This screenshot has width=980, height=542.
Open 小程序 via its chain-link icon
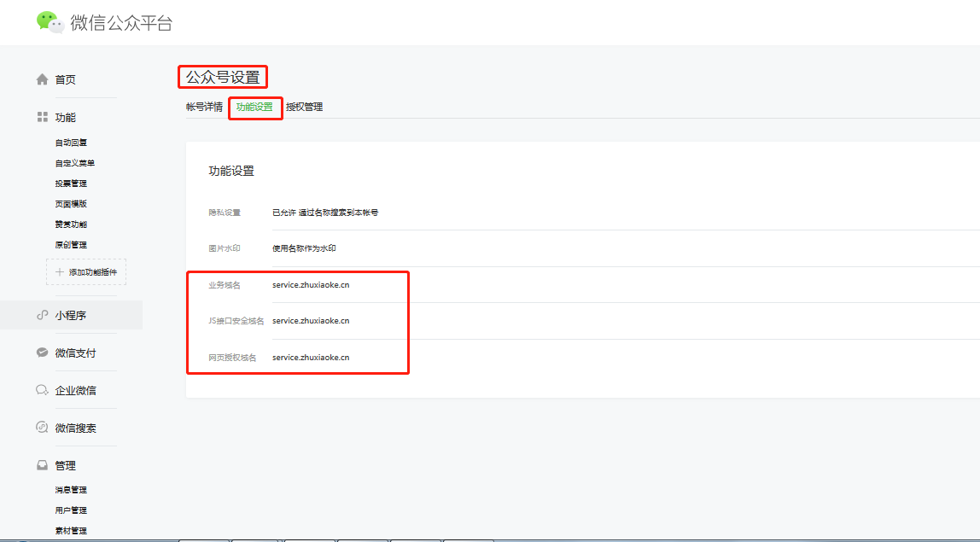tap(41, 315)
